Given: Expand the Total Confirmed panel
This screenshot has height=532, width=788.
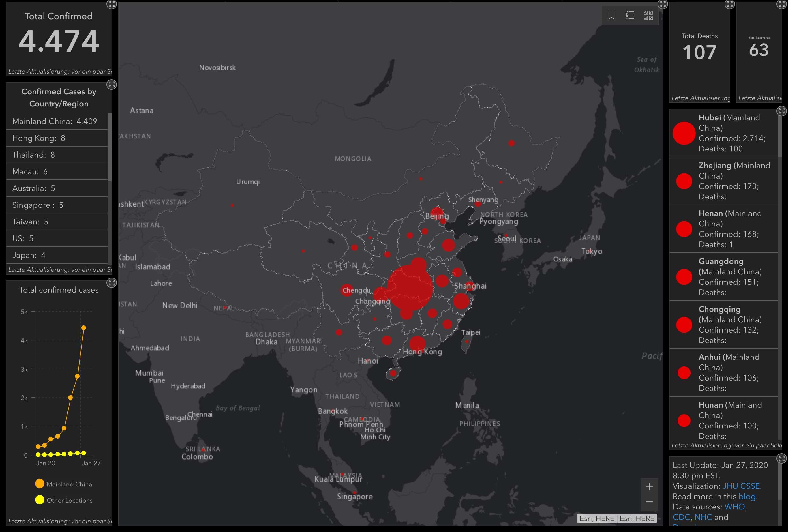Looking at the screenshot, I should coord(112,4).
